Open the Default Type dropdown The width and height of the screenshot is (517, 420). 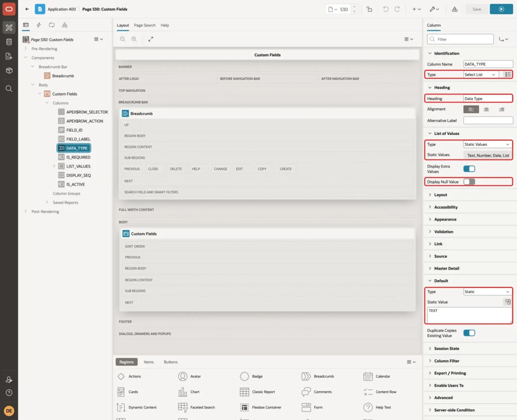click(x=488, y=292)
